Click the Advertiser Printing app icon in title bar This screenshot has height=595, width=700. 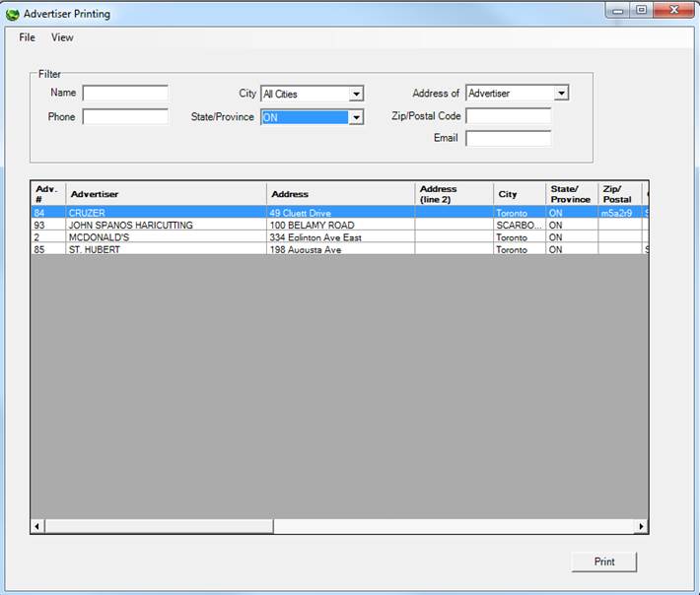click(13, 14)
